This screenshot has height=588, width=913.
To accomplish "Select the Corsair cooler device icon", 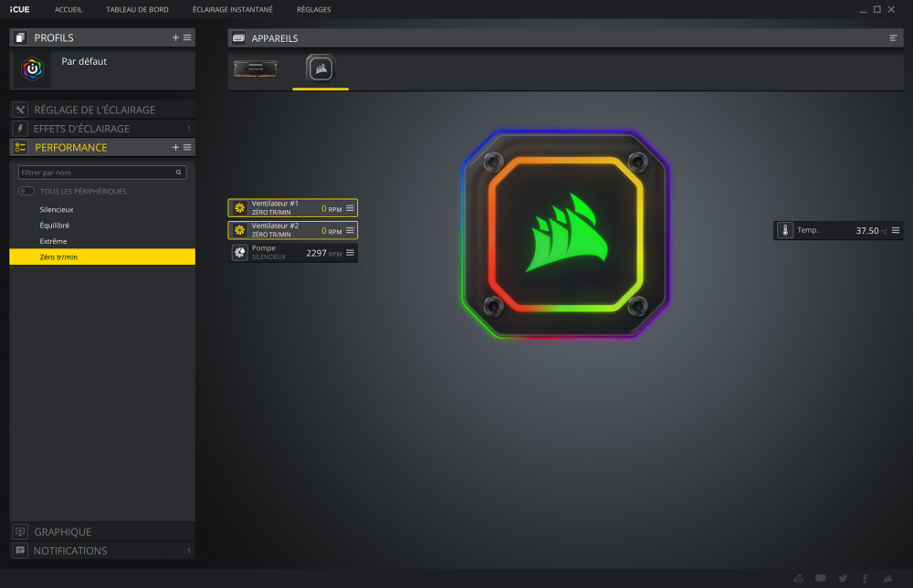I will pyautogui.click(x=320, y=68).
